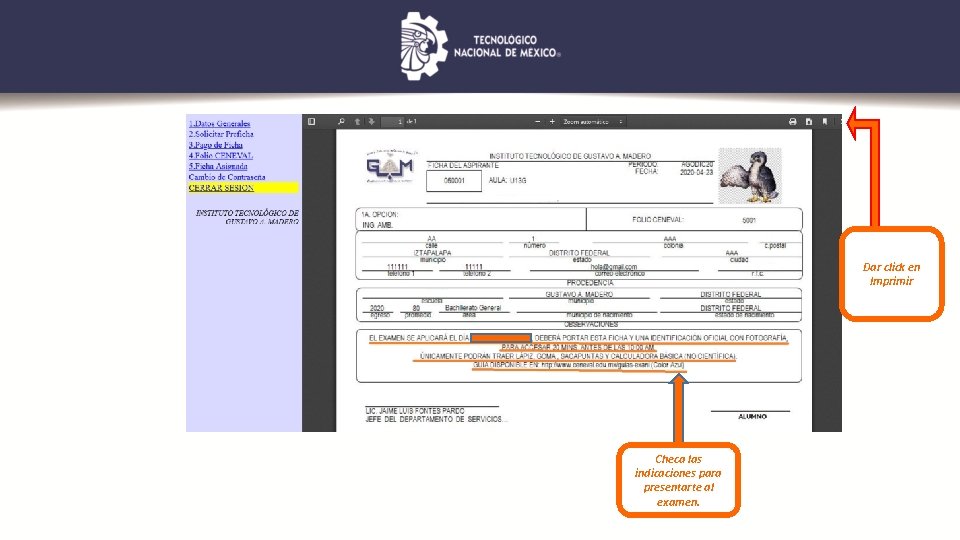Open the 2.Solicitar Preficha option
Viewport: 960px width, 540px height.
[x=221, y=134]
